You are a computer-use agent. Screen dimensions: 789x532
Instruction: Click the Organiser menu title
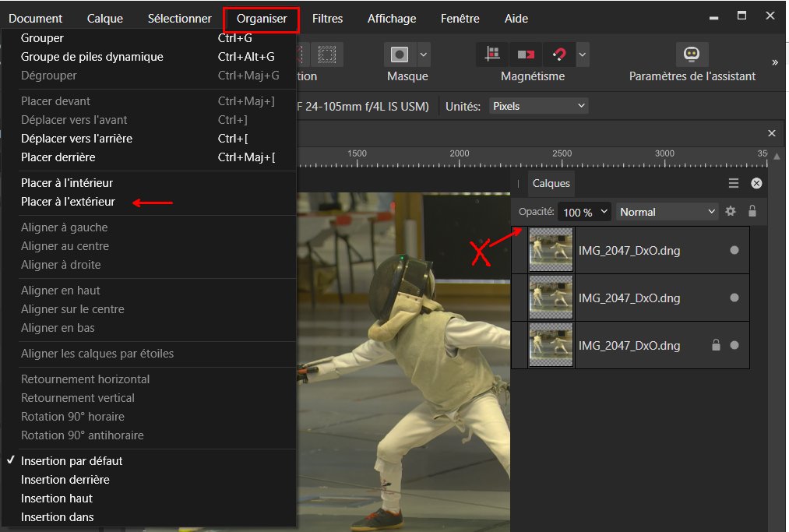262,19
